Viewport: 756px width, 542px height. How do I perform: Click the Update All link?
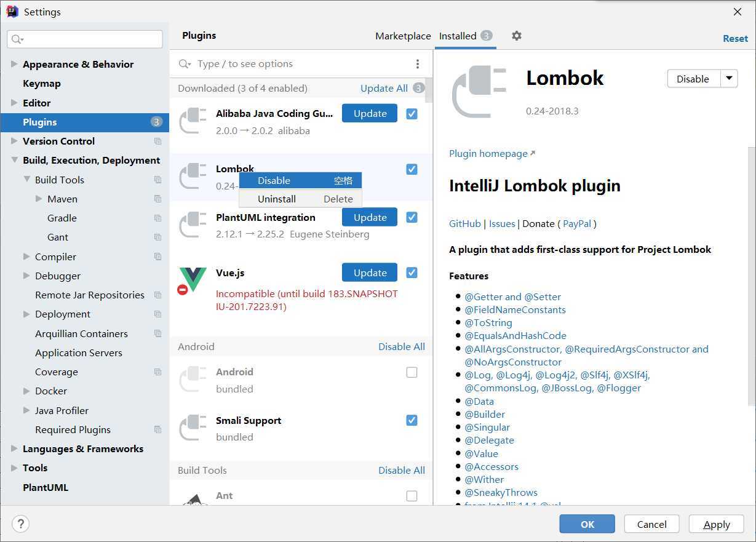coord(384,89)
